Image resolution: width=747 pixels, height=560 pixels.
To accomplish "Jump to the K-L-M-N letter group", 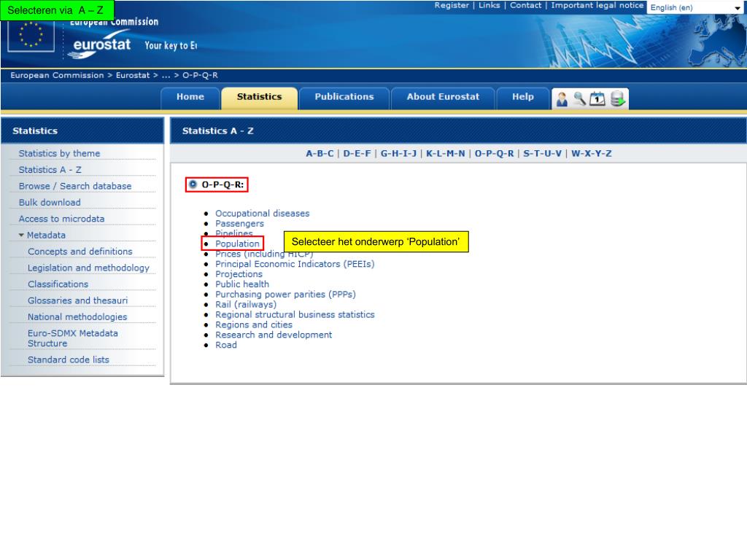I will click(446, 153).
